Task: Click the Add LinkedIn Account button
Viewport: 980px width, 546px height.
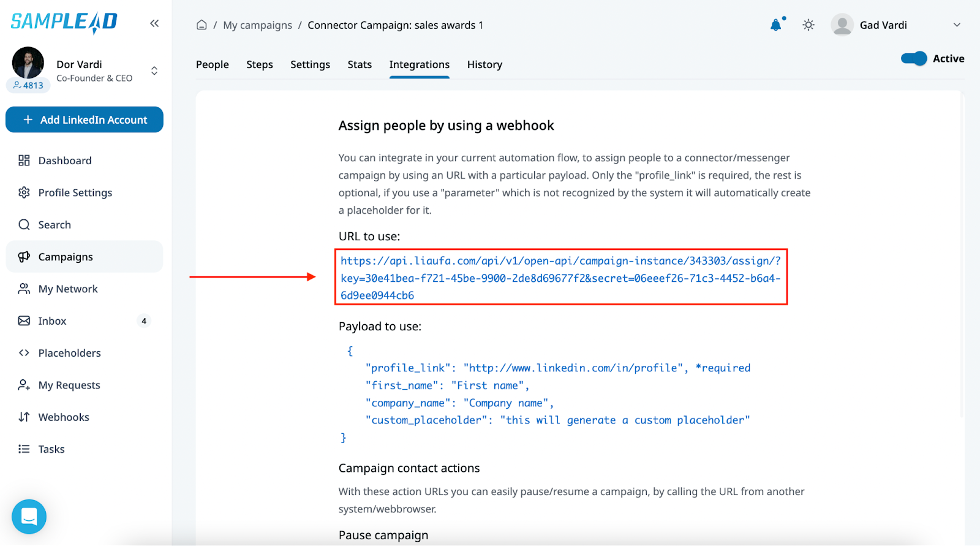Action: (85, 119)
